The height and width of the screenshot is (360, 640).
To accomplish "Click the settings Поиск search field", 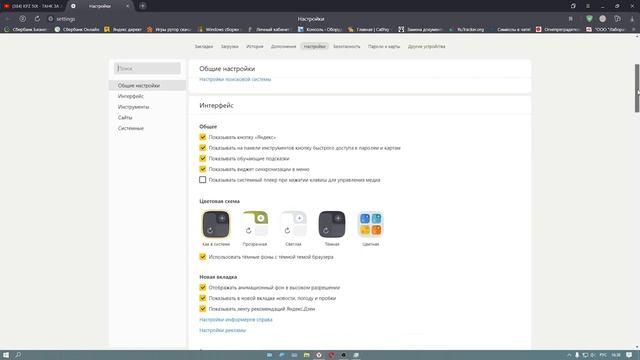I will click(147, 68).
